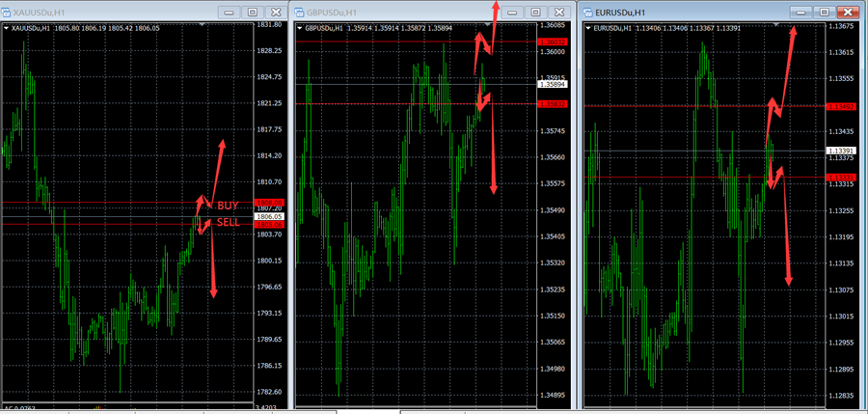Click the current price tag 1.35894
Image resolution: width=868 pixels, height=414 pixels.
coord(554,86)
